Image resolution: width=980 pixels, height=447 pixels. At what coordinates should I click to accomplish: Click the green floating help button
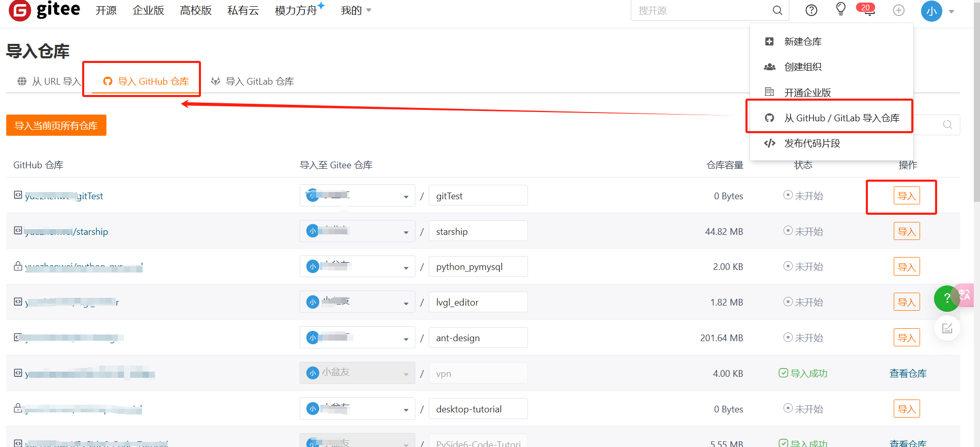click(946, 298)
